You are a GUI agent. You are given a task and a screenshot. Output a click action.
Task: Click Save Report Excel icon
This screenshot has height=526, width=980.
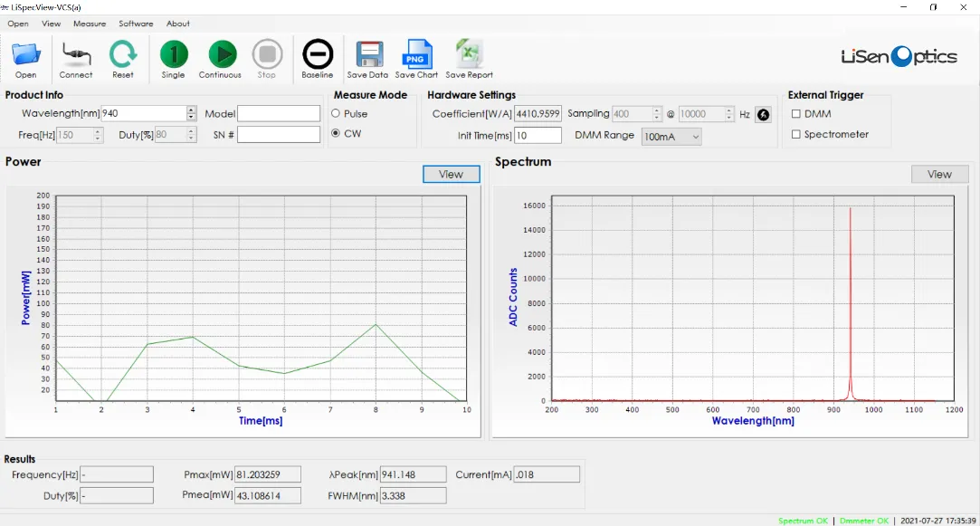469,55
